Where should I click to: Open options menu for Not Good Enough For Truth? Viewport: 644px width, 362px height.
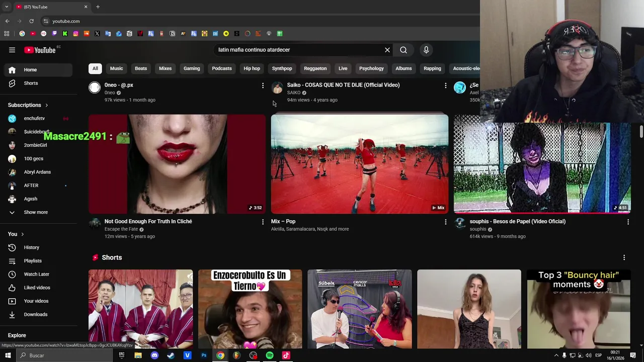[x=263, y=222]
